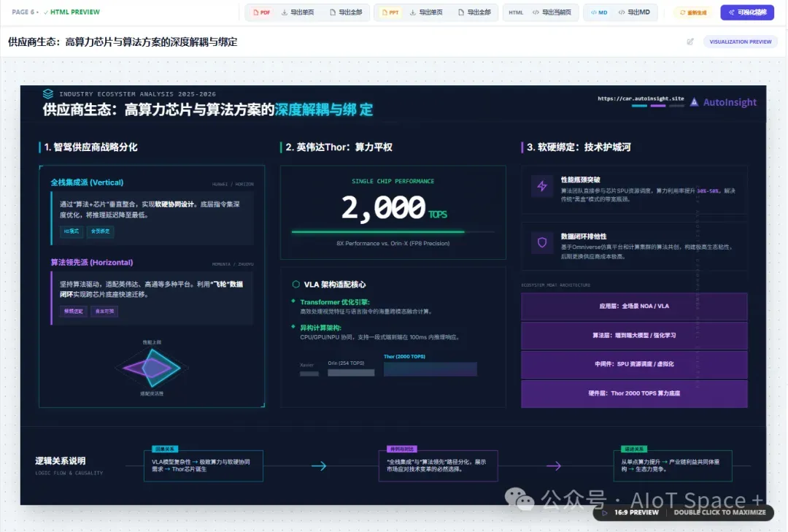Viewport: 788px width, 532px height.
Task: Click the AutoInsight triangle logo icon
Action: pos(694,102)
